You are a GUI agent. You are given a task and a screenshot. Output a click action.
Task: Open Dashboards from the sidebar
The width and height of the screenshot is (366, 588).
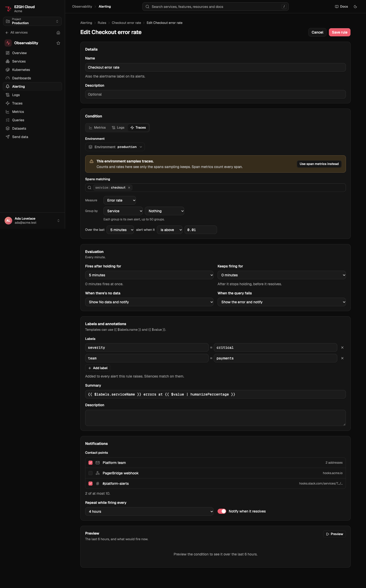(32, 78)
